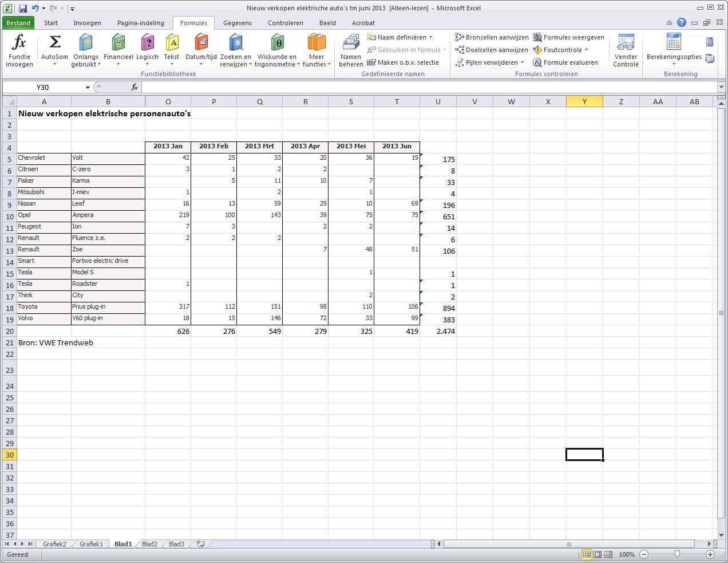Expand the Undo history dropdown
Viewport: 728px width, 563px height.
[x=43, y=9]
